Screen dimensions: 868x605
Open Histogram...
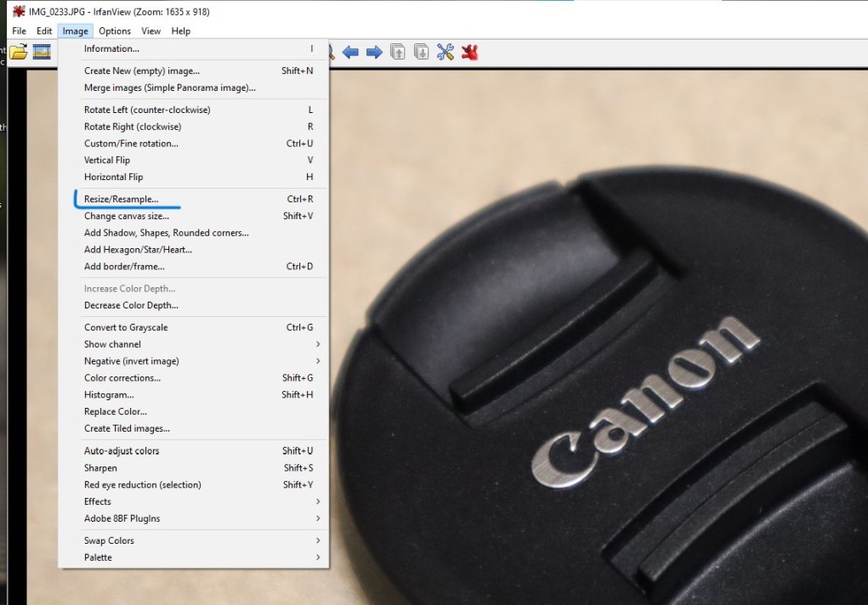pyautogui.click(x=193, y=394)
